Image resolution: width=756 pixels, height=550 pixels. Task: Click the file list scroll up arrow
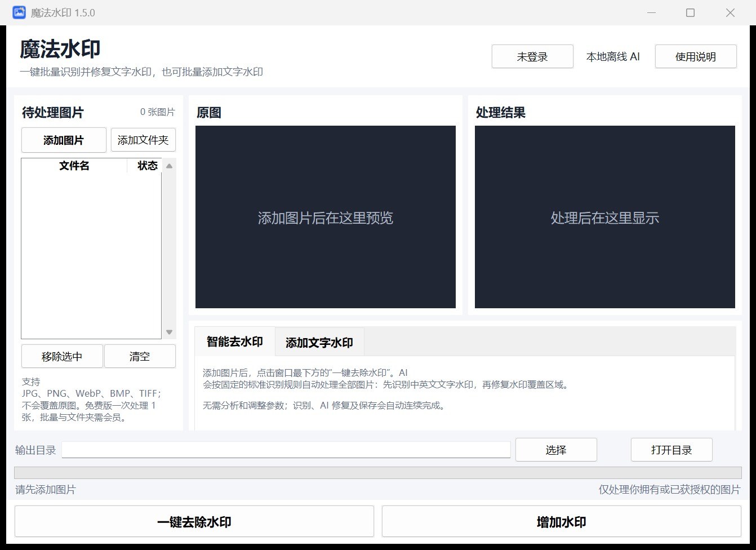point(169,166)
